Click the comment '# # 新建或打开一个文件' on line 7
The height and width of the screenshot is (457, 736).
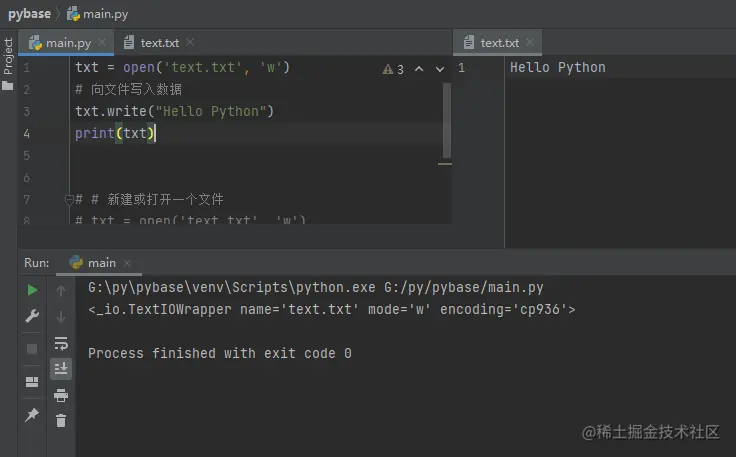pyautogui.click(x=149, y=200)
